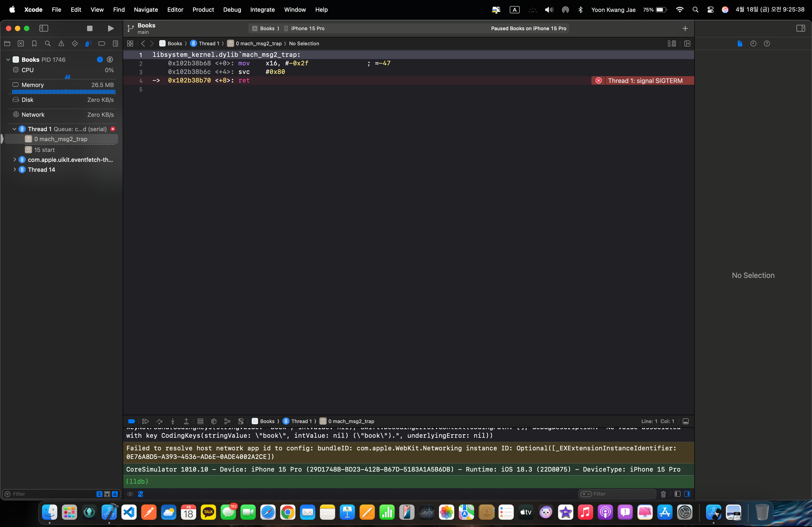The image size is (812, 527).
Task: Expand Thread 14
Action: click(14, 170)
